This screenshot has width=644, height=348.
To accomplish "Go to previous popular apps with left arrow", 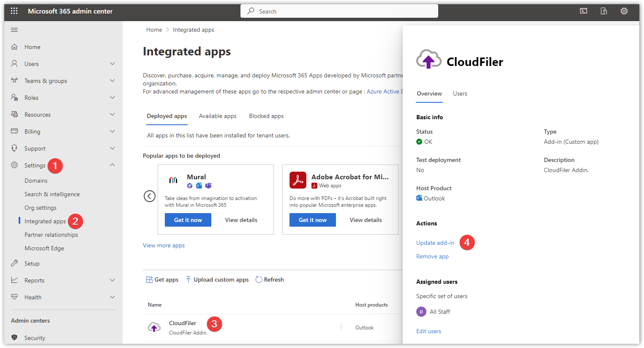I will tap(150, 196).
